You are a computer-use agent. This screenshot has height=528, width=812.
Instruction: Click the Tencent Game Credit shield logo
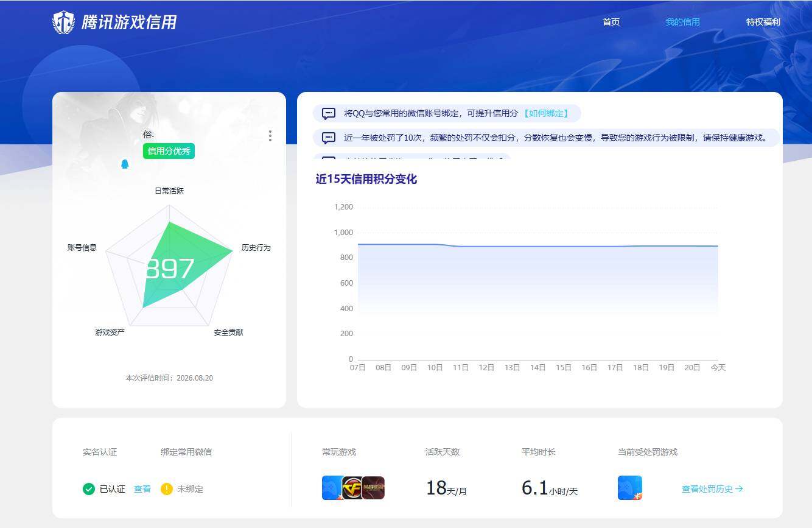pos(63,23)
